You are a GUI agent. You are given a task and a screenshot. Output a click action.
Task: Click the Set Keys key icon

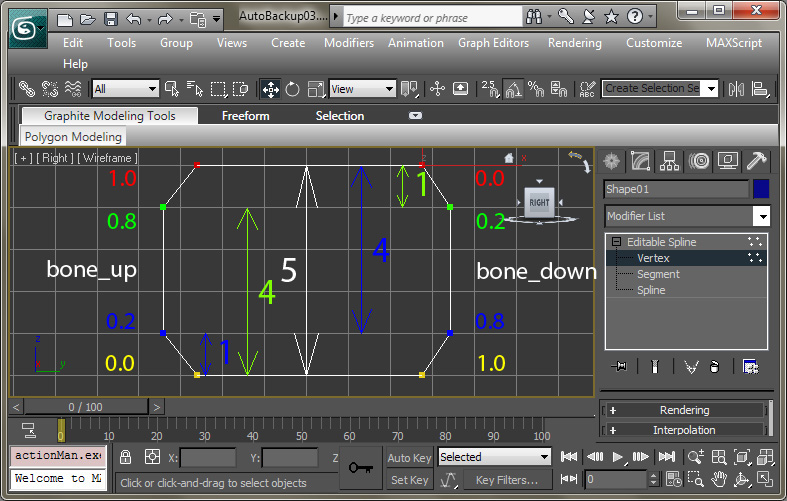pos(361,468)
